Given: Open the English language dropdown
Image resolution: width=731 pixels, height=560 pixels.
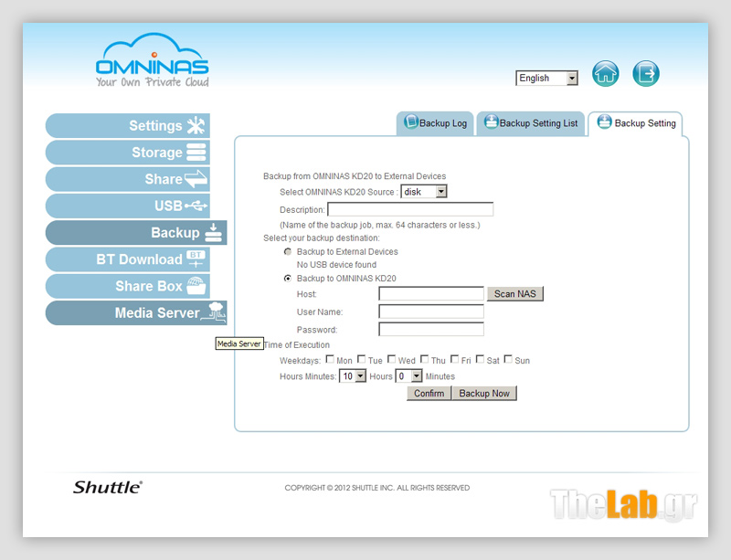Looking at the screenshot, I should coord(546,79).
